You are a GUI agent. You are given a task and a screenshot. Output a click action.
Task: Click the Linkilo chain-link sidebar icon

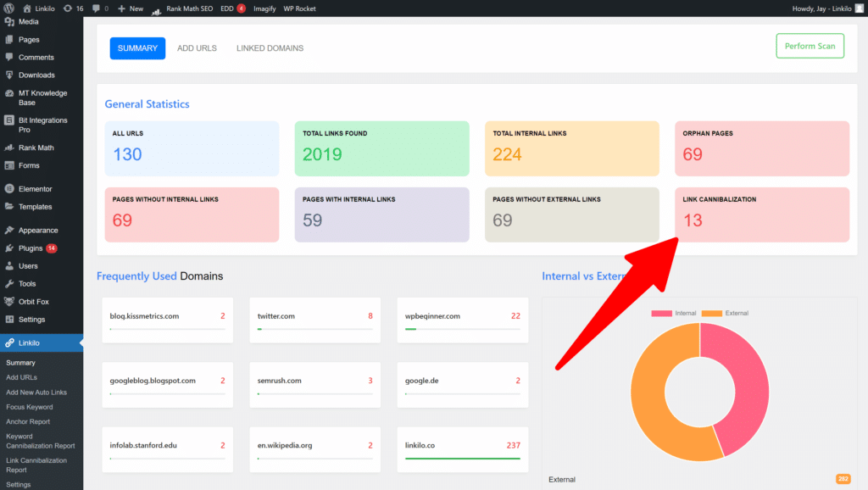point(9,342)
